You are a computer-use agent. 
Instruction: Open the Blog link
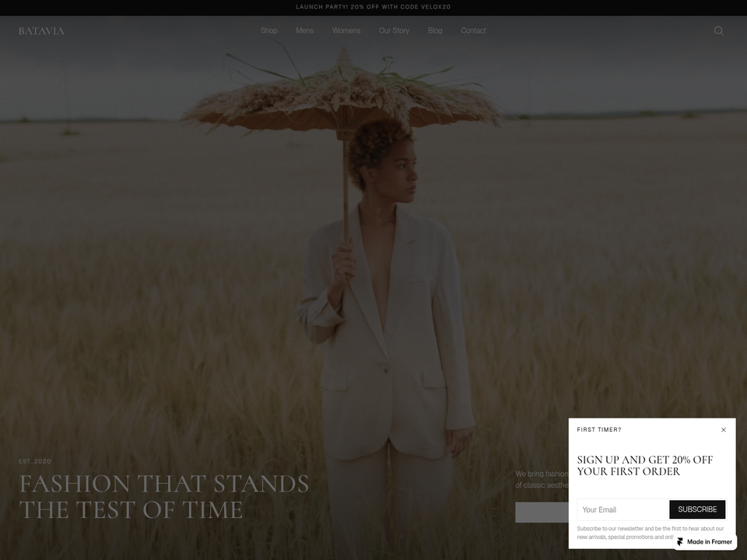coord(435,30)
